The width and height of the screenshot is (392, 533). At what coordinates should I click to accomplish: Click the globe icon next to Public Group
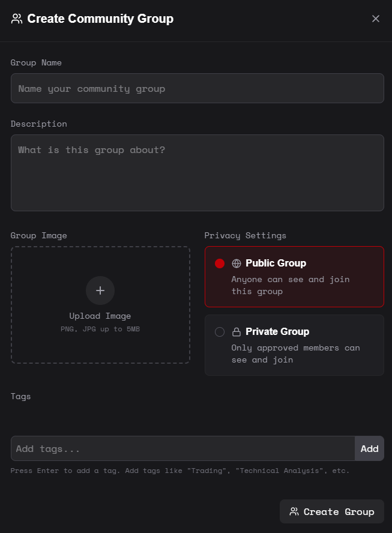[237, 263]
